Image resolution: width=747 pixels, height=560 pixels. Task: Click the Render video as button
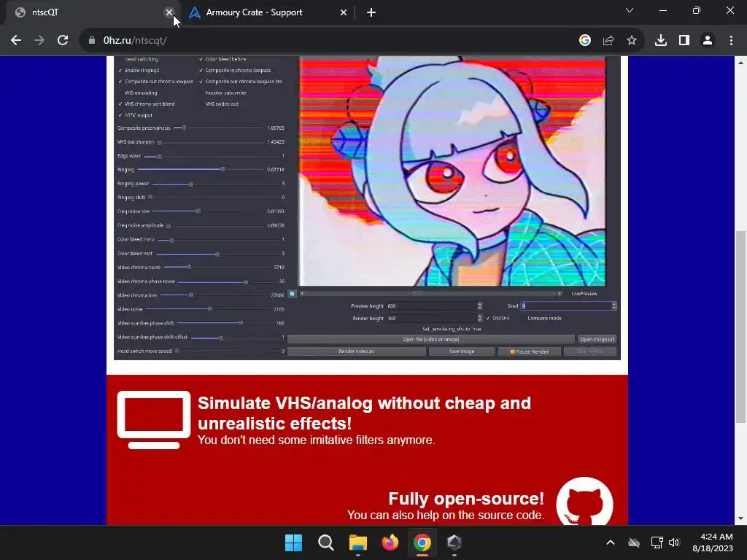(x=356, y=351)
